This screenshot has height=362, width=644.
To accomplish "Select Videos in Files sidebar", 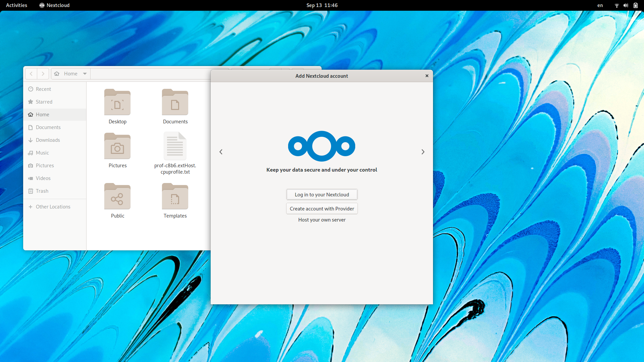I will click(x=55, y=178).
